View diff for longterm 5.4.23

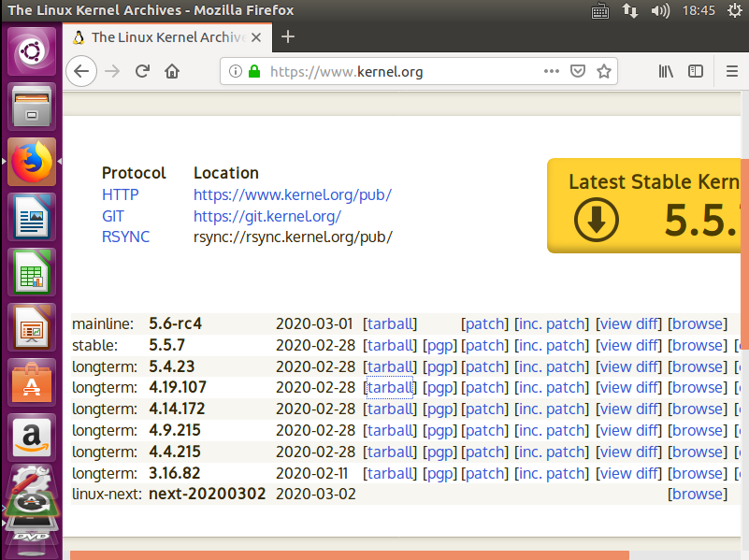[x=628, y=366]
